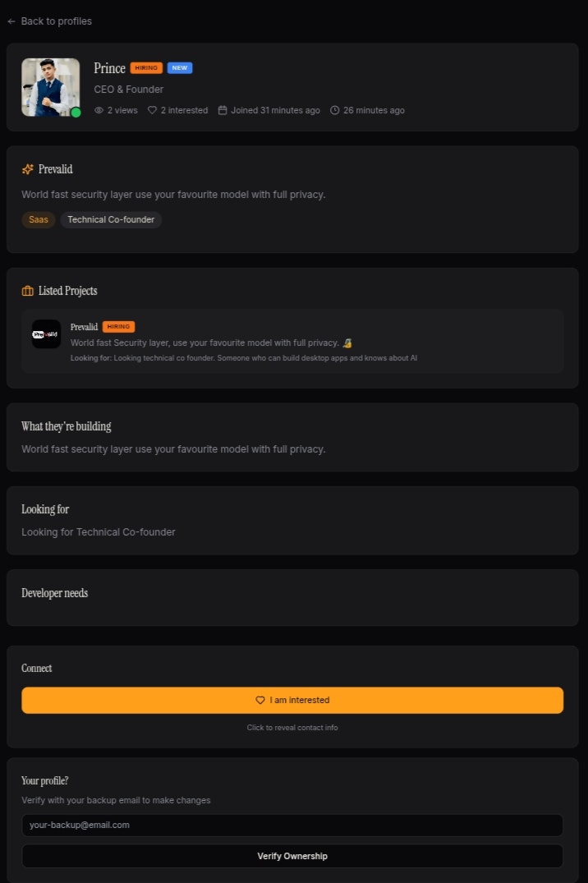Click the clock icon showing 26 minutes ago

pyautogui.click(x=335, y=109)
